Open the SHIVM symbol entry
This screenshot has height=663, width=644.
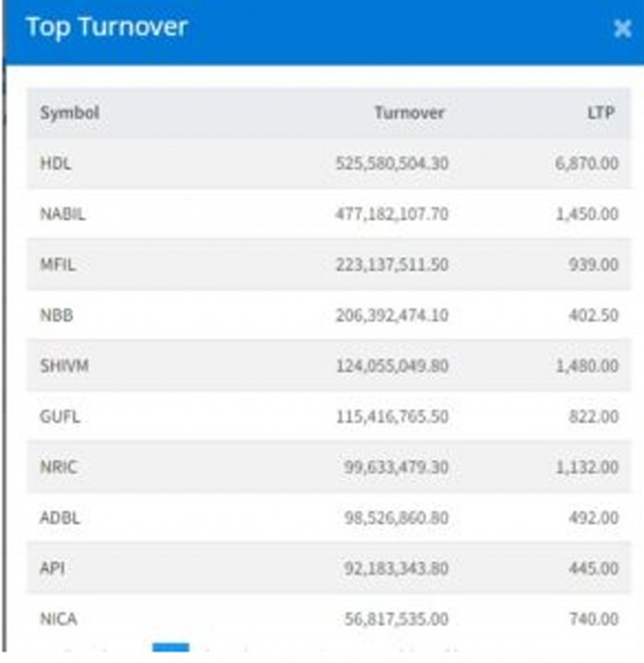(64, 366)
